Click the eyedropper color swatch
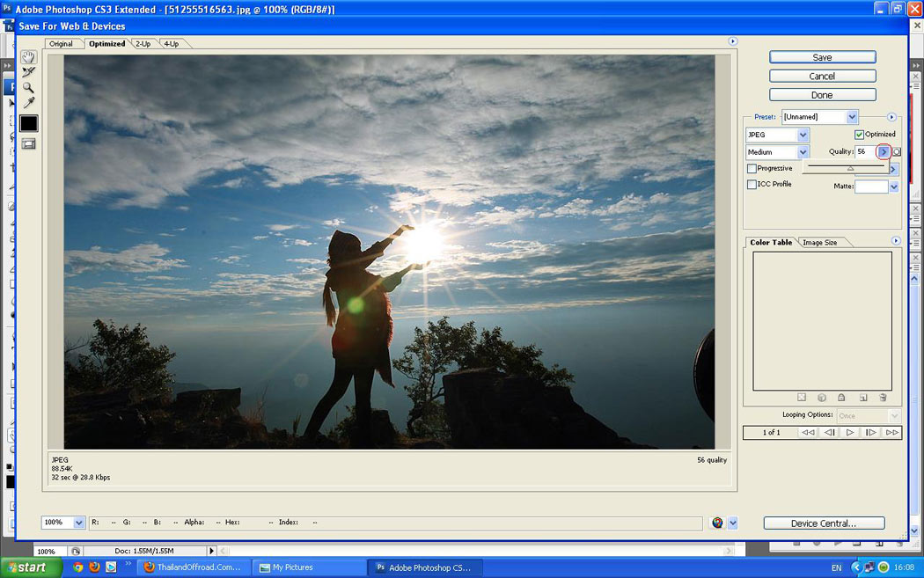This screenshot has height=578, width=924. 28,123
